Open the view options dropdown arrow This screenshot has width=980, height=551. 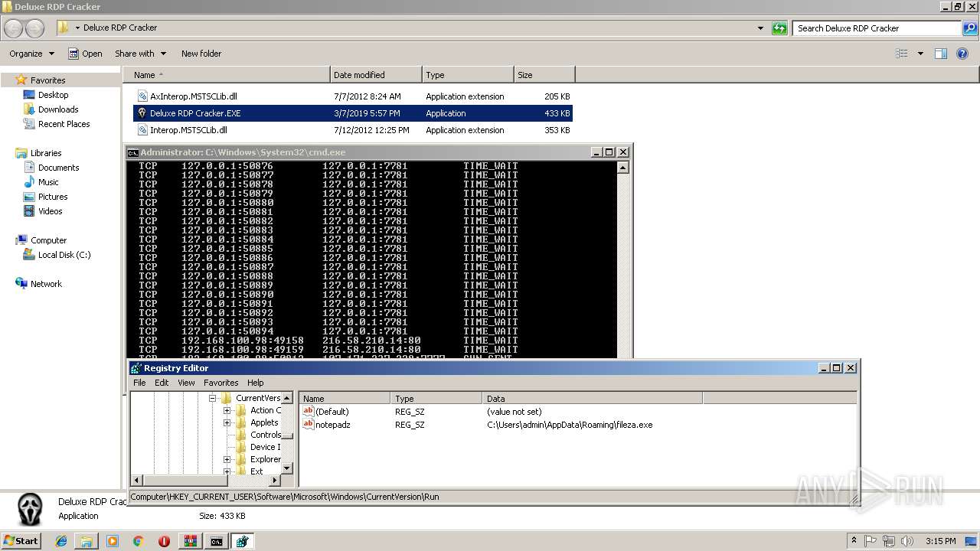click(x=920, y=54)
